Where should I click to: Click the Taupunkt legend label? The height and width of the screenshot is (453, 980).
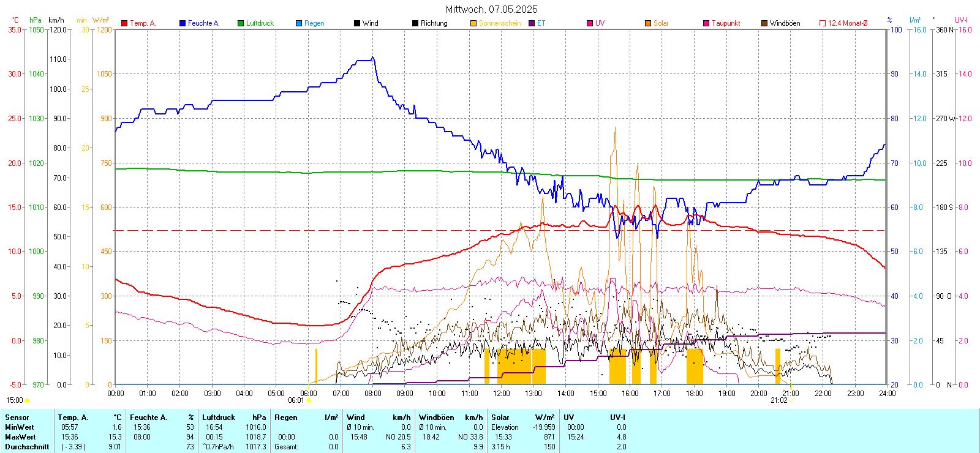(x=726, y=23)
